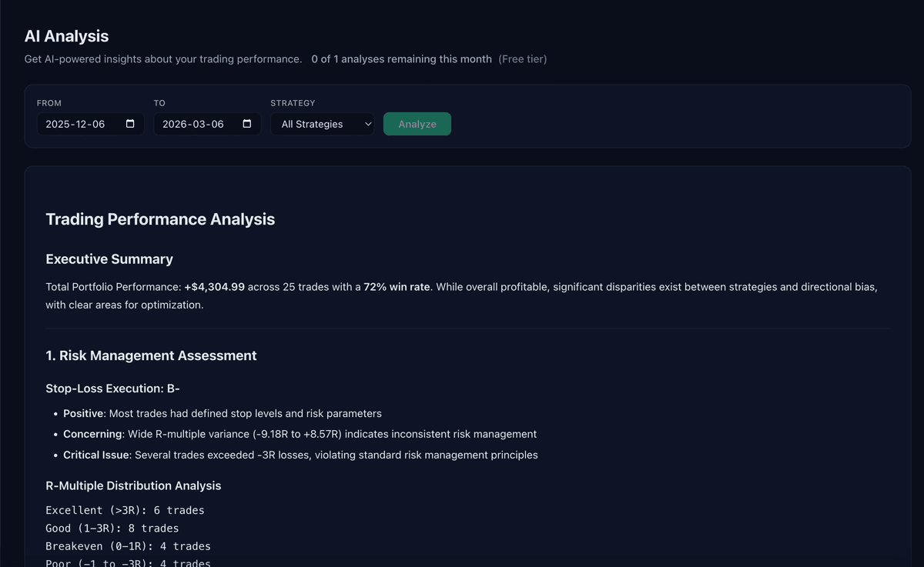Image resolution: width=924 pixels, height=567 pixels.
Task: Open the FROM date calendar picker icon
Action: click(x=130, y=124)
